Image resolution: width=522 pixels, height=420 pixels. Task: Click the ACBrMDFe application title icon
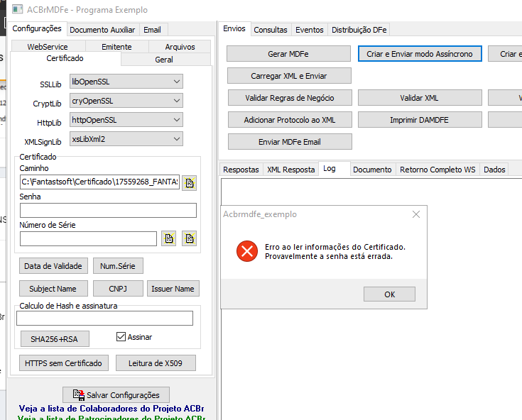(x=17, y=9)
